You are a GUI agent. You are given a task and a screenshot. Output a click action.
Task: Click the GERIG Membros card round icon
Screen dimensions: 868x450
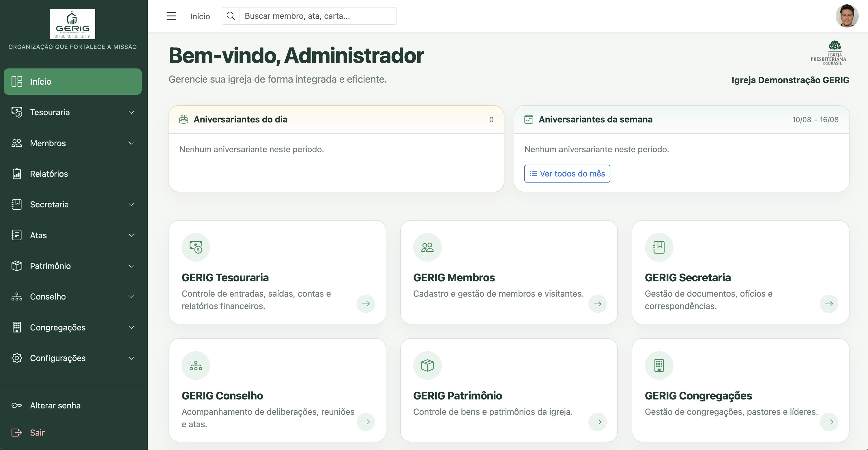pos(427,247)
